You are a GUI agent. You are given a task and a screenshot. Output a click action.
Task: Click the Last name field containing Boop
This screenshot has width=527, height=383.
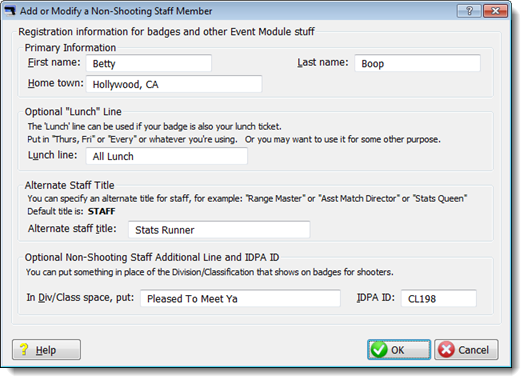point(417,63)
